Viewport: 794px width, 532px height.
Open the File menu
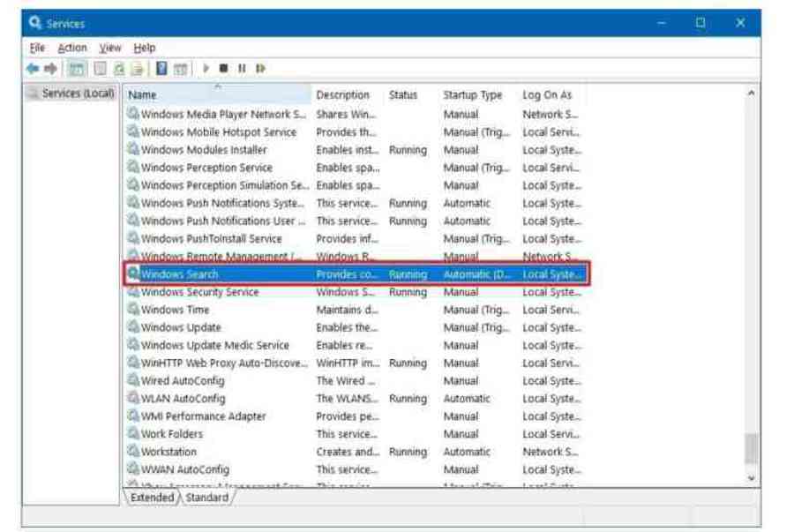click(37, 48)
